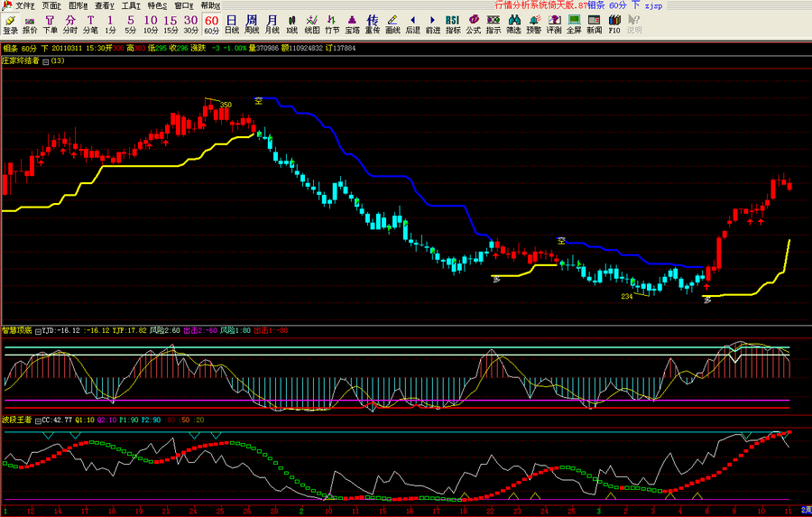
Task: Click the 下单 place-order icon
Action: pos(50,23)
